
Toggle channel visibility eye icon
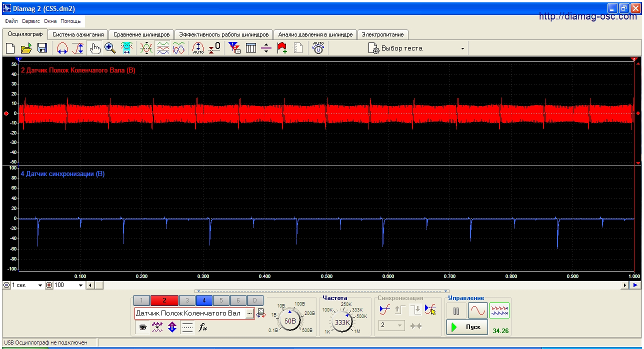click(x=142, y=327)
